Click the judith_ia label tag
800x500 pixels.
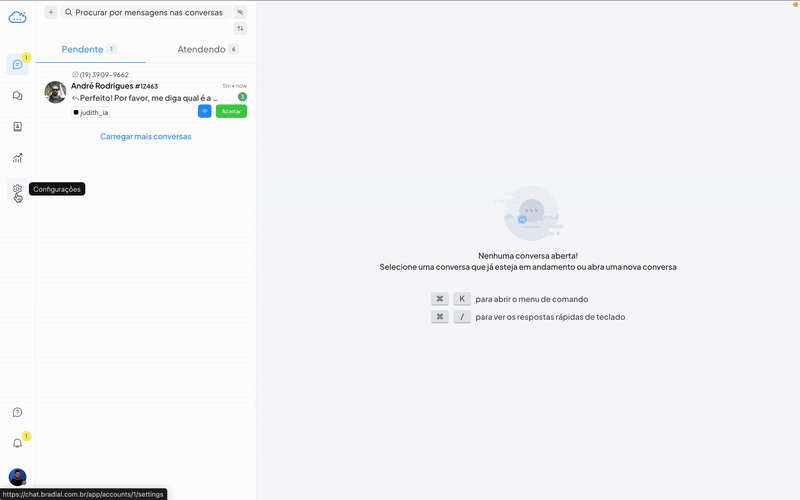pyautogui.click(x=91, y=113)
